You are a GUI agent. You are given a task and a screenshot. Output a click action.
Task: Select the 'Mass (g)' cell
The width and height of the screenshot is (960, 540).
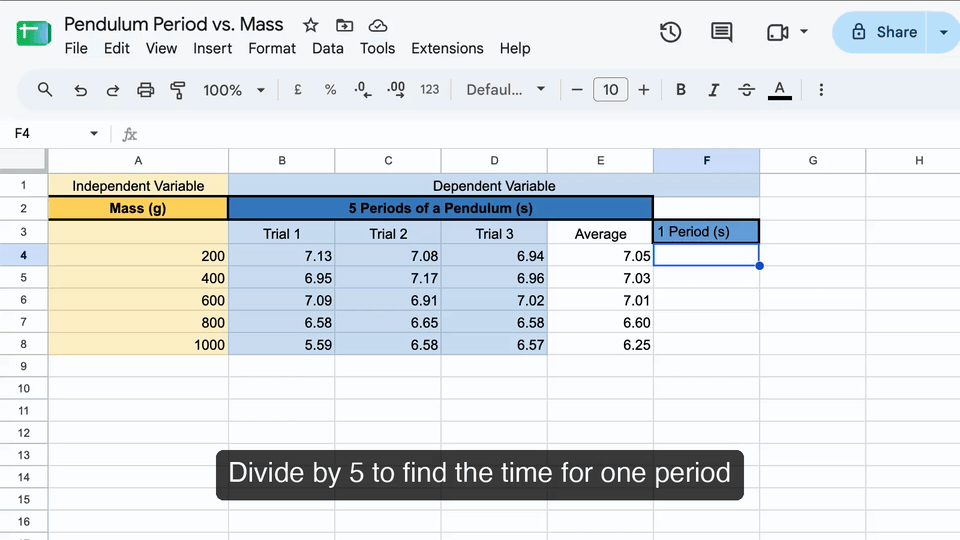click(138, 208)
